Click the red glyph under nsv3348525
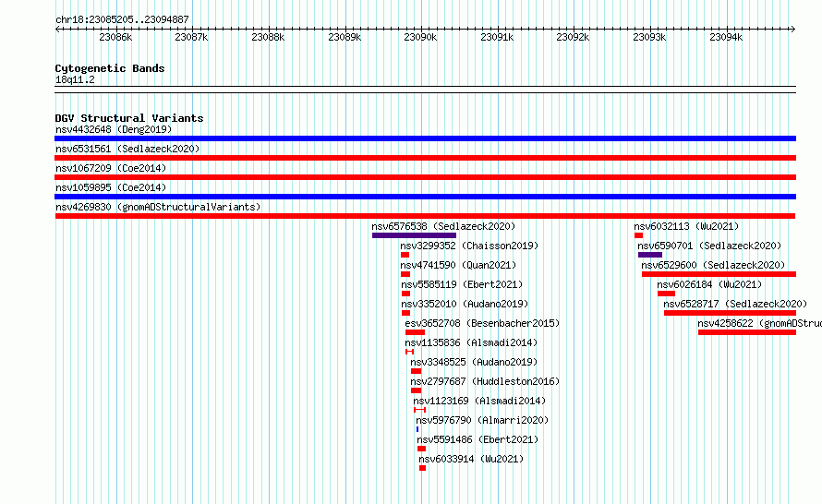Image resolution: width=822 pixels, height=504 pixels. click(x=416, y=371)
